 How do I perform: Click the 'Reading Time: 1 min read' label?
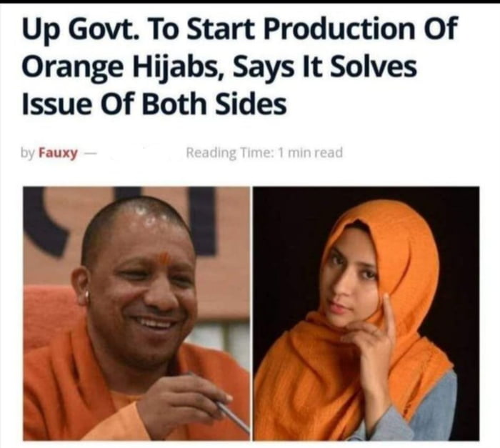pos(264,152)
